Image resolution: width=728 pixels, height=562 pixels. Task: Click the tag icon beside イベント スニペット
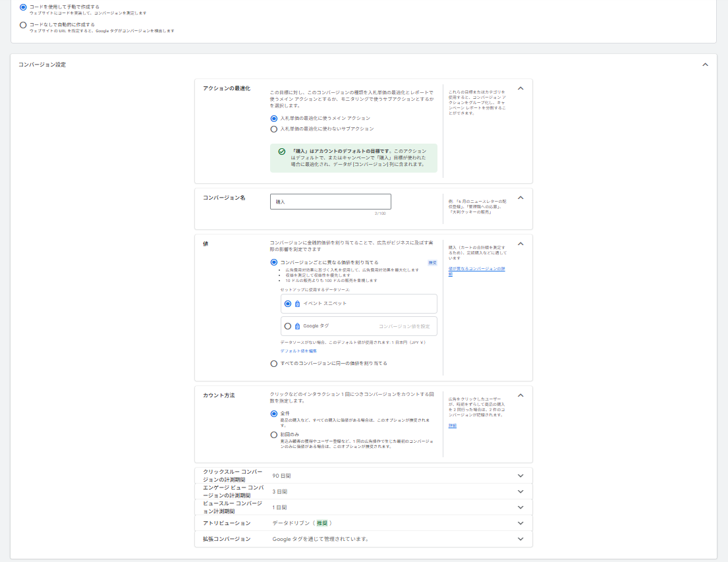297,304
